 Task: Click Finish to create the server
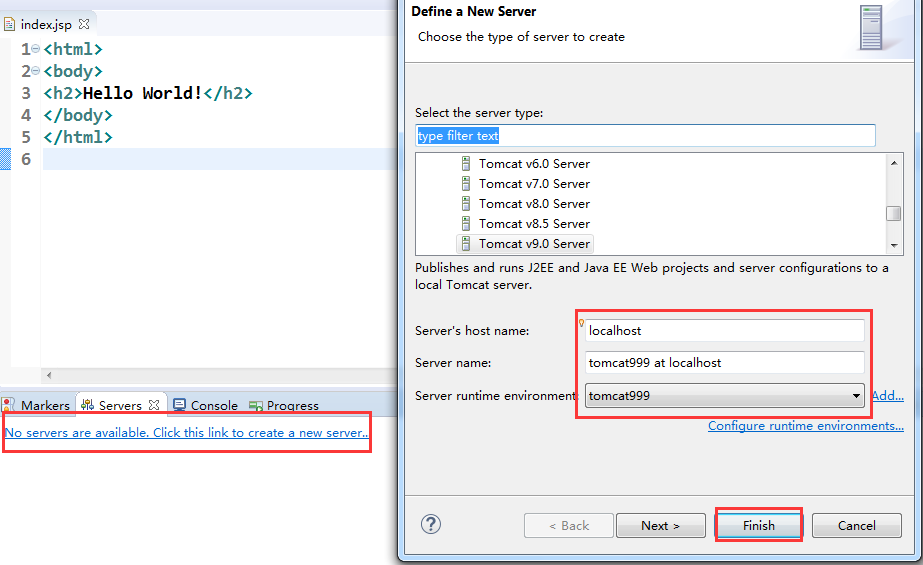[x=759, y=525]
